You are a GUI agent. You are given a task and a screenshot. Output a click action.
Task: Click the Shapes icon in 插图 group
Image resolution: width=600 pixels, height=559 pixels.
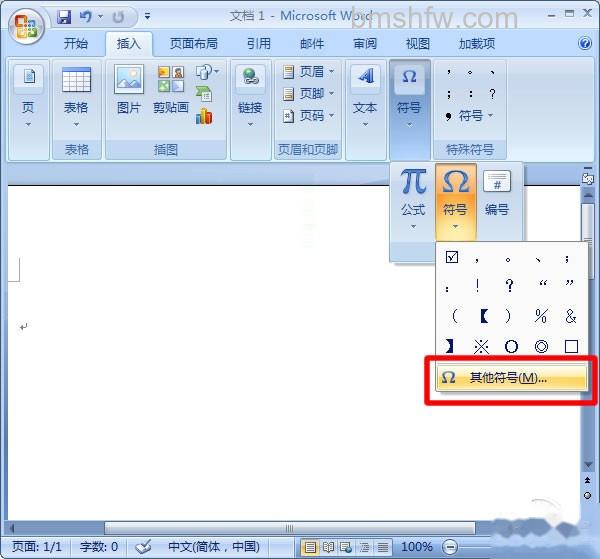tap(203, 72)
